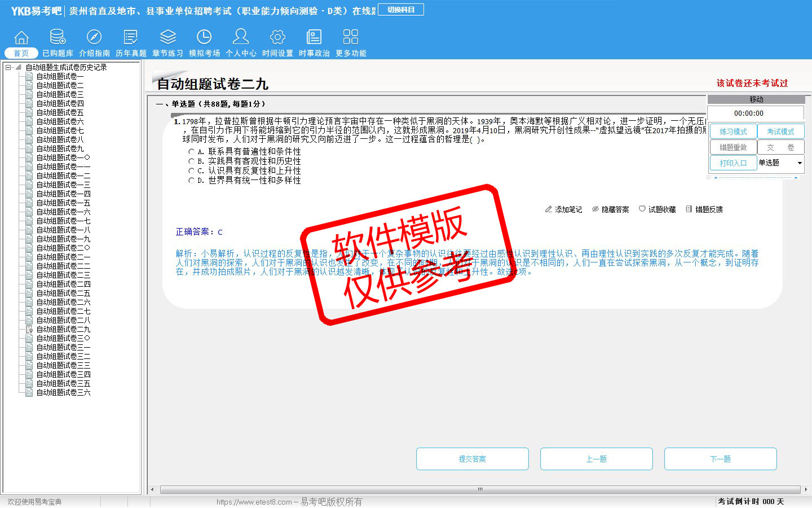The image size is (812, 508).
Task: Open the 已购题库 database icon
Action: coord(58,38)
